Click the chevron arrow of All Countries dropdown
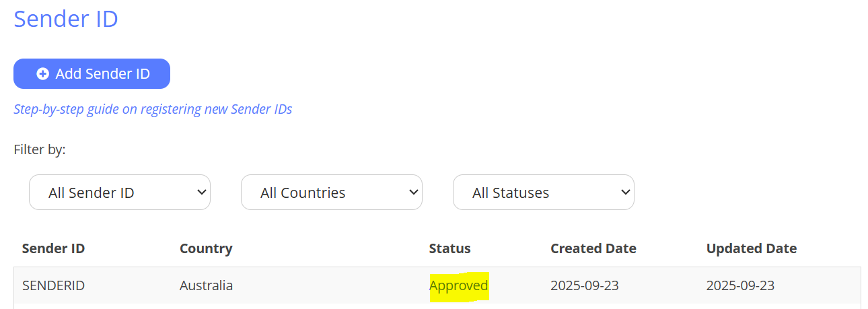This screenshot has width=868, height=309. pyautogui.click(x=413, y=192)
